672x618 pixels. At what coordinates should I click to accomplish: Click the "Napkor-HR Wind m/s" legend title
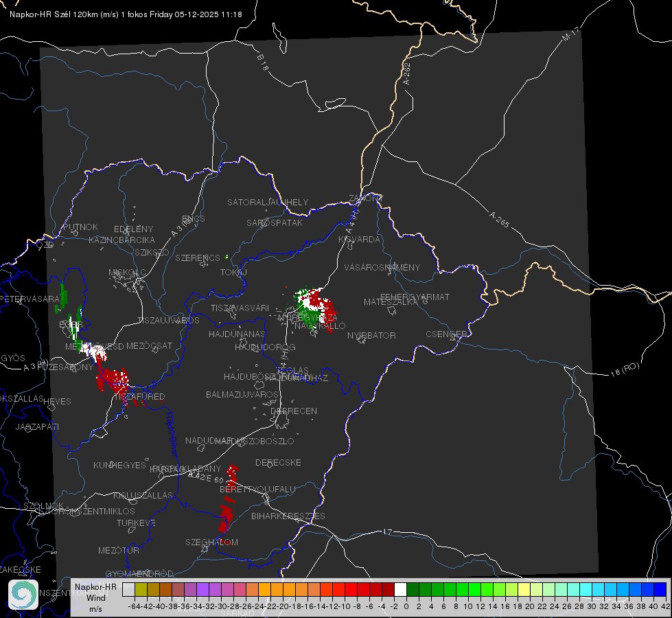click(x=95, y=597)
